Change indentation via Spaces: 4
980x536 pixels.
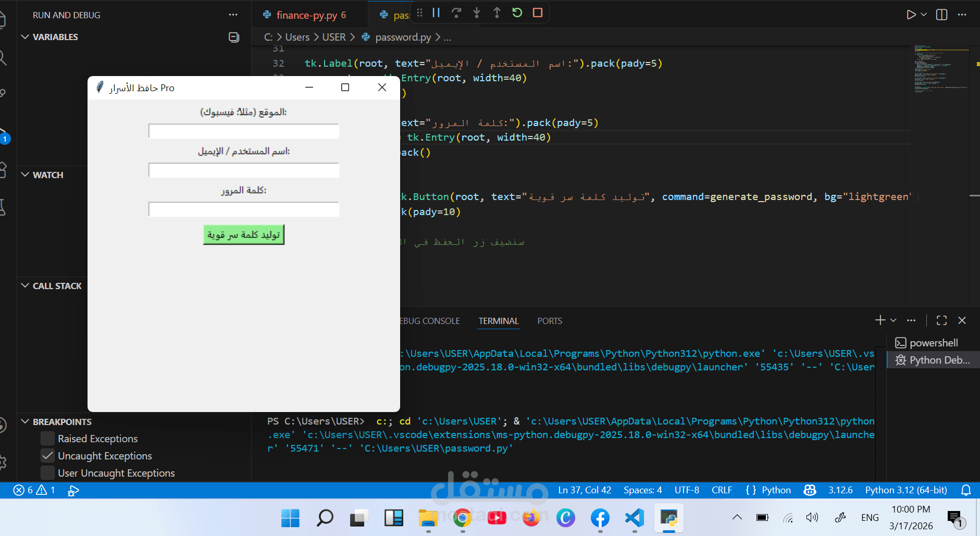(643, 490)
